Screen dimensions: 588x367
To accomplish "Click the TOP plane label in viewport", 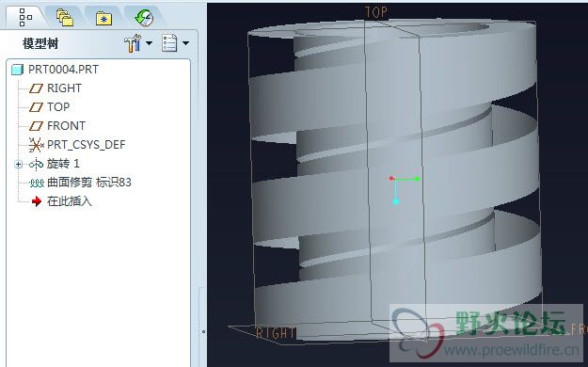I will [376, 12].
